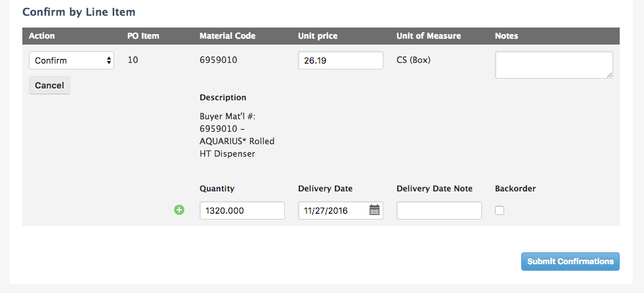Viewport: 644px width, 293px height.
Task: Select the Material Code column header
Action: [x=228, y=36]
